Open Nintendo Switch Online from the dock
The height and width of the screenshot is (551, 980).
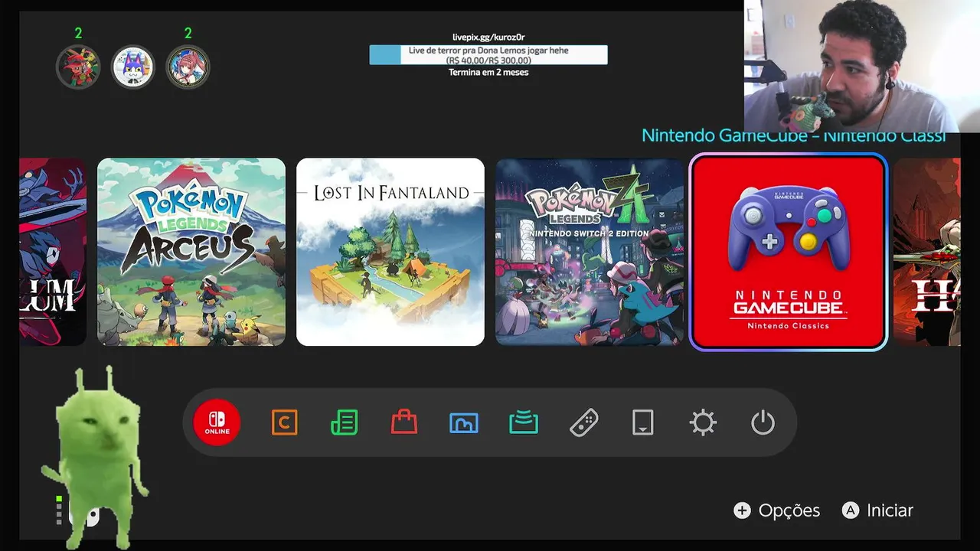pos(217,422)
